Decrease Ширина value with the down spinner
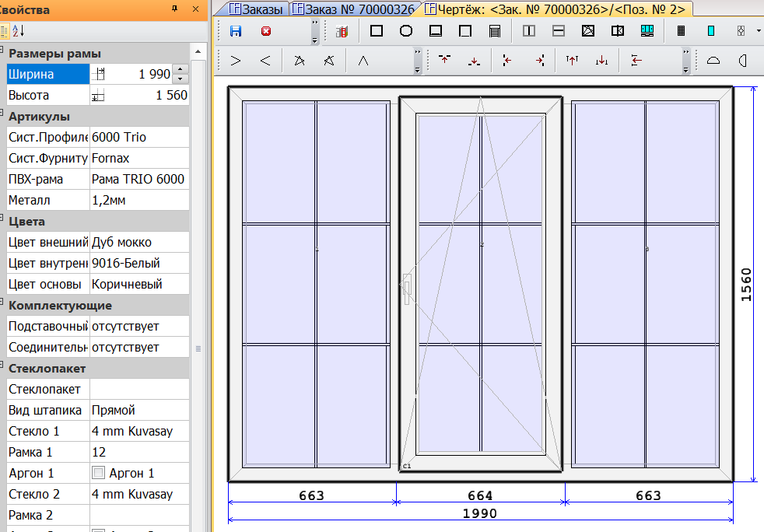The width and height of the screenshot is (764, 532). [x=180, y=79]
